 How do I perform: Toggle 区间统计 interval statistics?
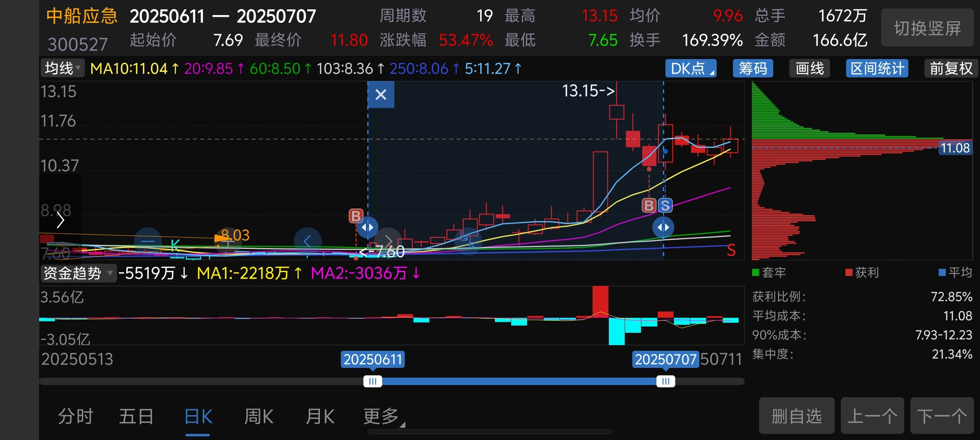[877, 68]
